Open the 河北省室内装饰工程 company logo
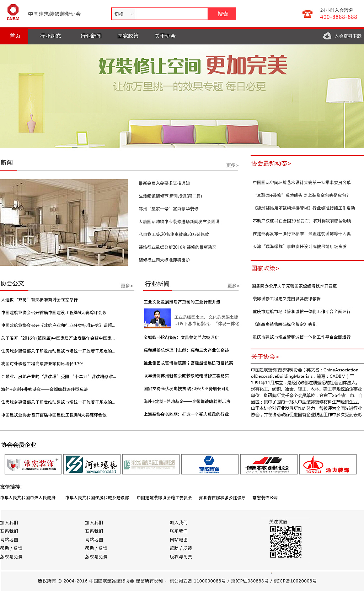Image resolution: width=364 pixels, height=591 pixels. pos(151,464)
